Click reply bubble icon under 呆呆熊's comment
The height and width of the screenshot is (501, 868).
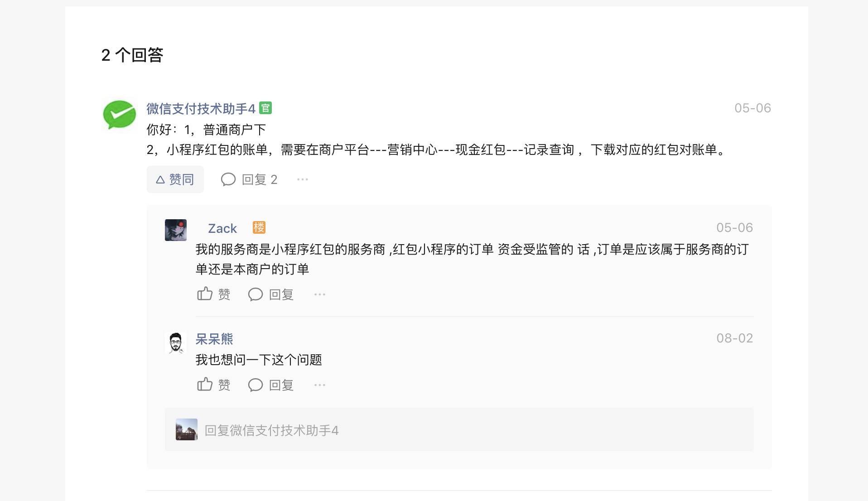[256, 385]
